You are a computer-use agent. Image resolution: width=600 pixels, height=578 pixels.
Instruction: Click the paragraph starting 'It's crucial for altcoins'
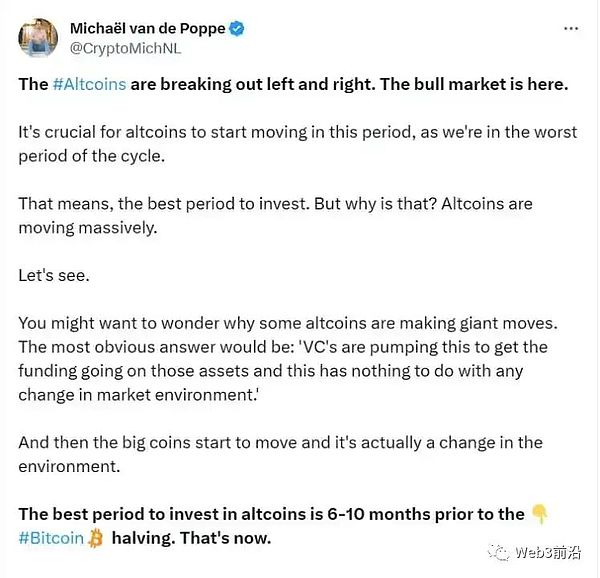[x=297, y=144]
